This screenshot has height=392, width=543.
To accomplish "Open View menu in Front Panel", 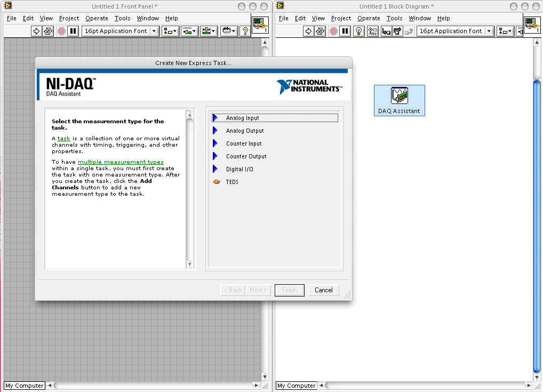I will [x=46, y=18].
